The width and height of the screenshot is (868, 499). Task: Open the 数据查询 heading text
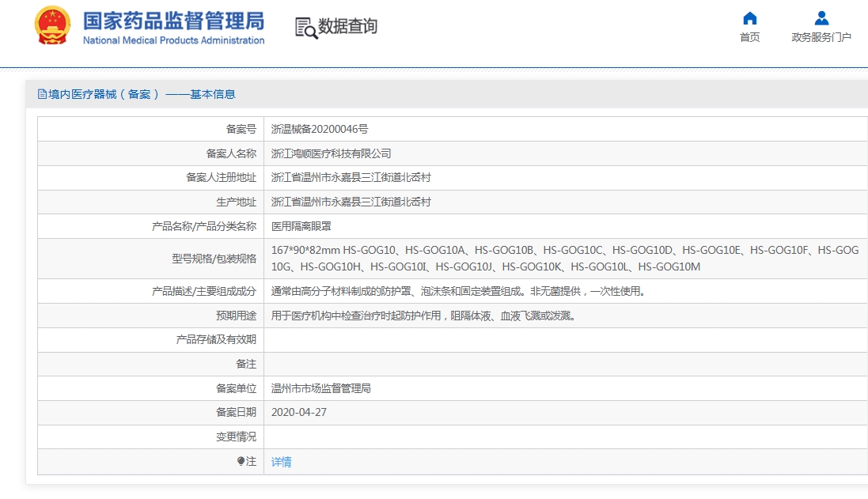tap(347, 26)
